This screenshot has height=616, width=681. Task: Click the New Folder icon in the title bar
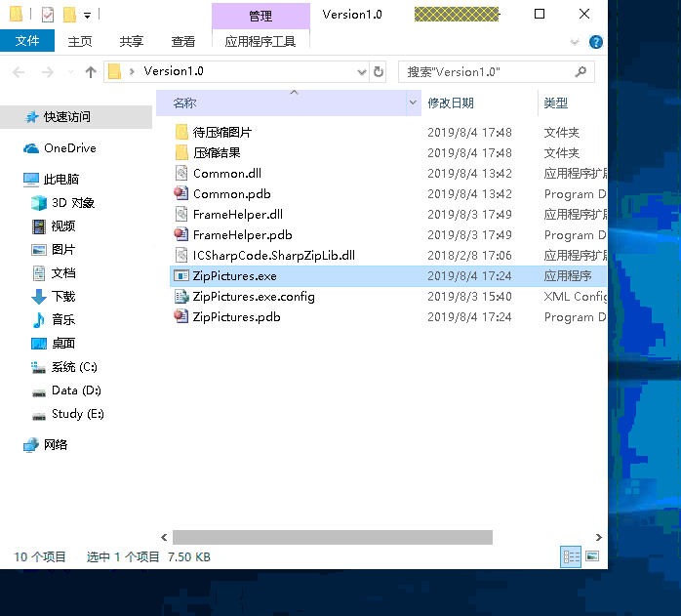click(69, 15)
